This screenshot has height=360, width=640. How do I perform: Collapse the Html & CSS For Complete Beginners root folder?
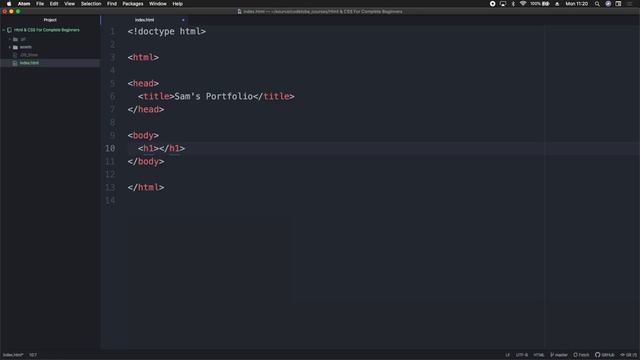coord(4,30)
